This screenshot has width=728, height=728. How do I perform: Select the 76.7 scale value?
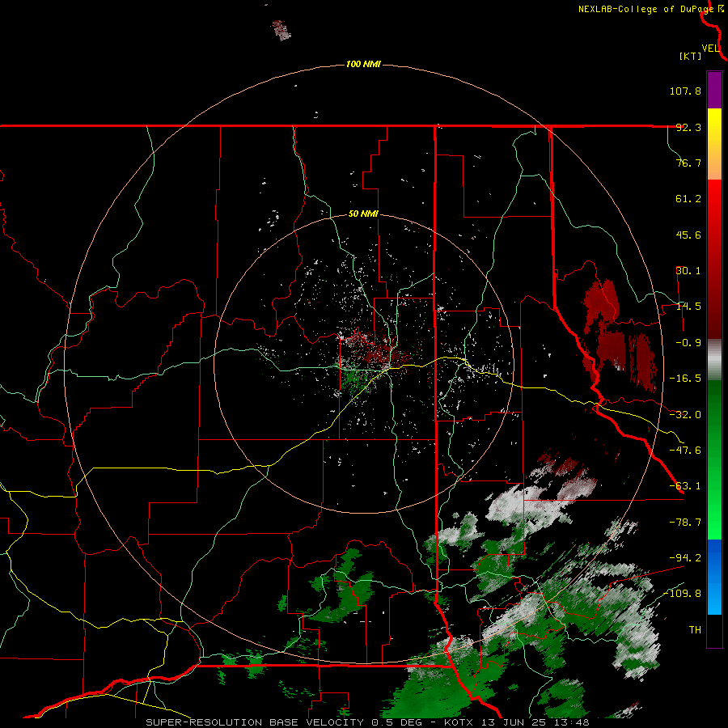point(688,163)
